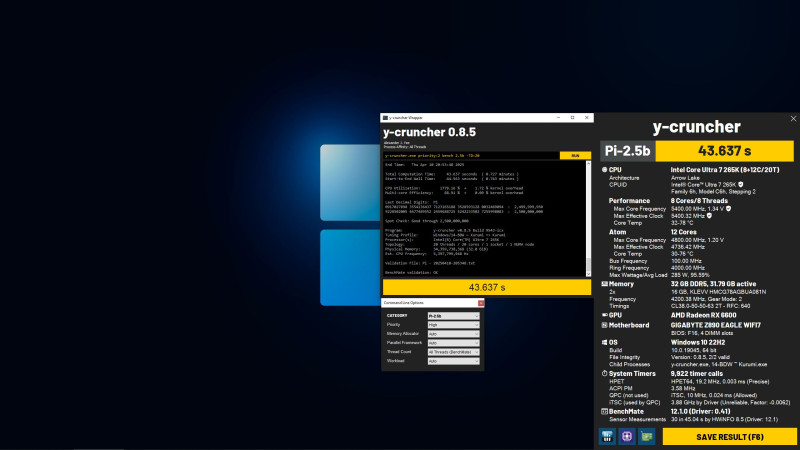Screen dimensions: 800x450
Task: Click the 'Sensor Measurements' label
Action: pyautogui.click(x=637, y=419)
